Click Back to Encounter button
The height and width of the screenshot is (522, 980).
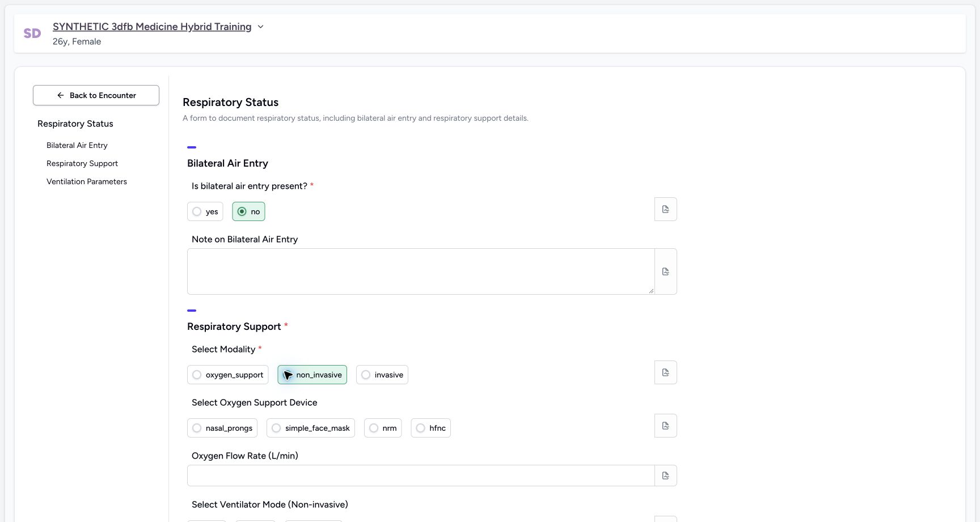point(96,95)
